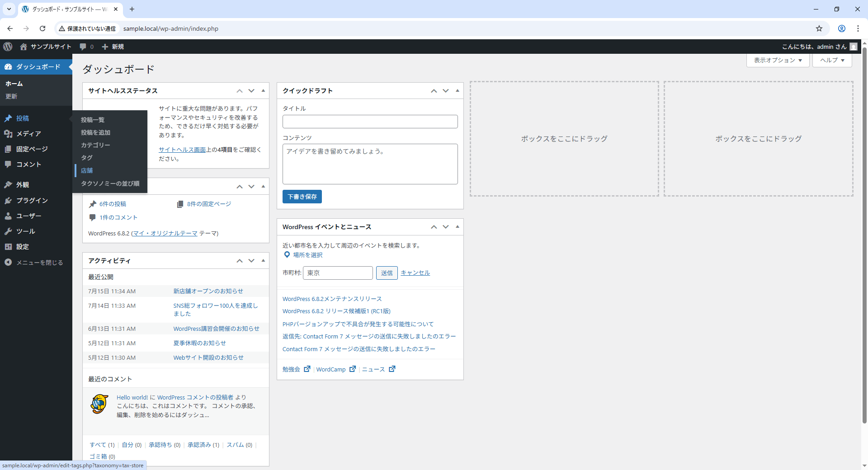Click the プラグイン plug icon
Image resolution: width=868 pixels, height=470 pixels.
coord(8,201)
